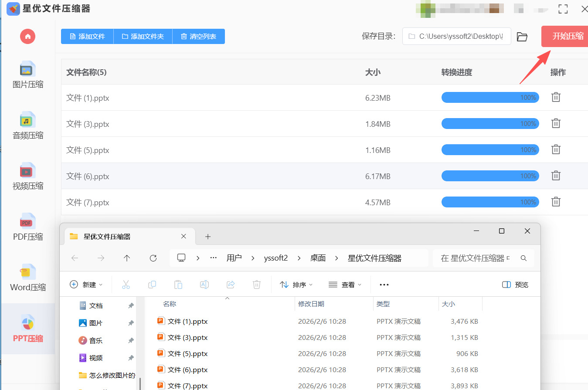Remove 文件 (6).pptx from the list

[556, 176]
